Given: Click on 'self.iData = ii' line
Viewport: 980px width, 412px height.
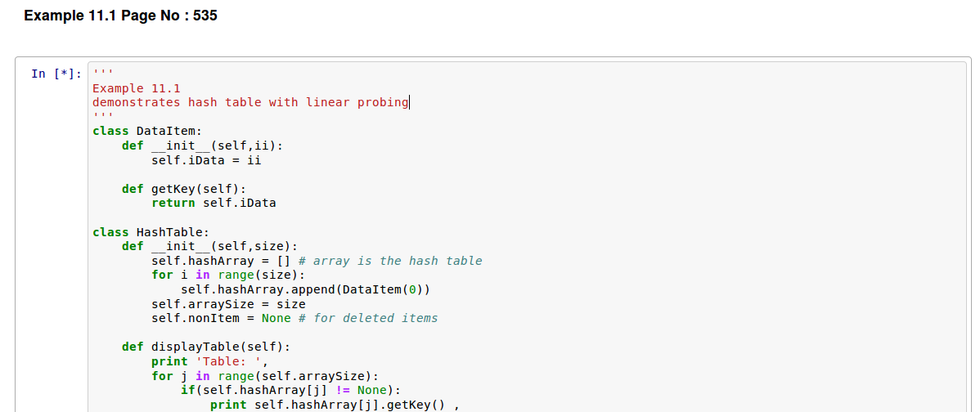Looking at the screenshot, I should click(206, 159).
